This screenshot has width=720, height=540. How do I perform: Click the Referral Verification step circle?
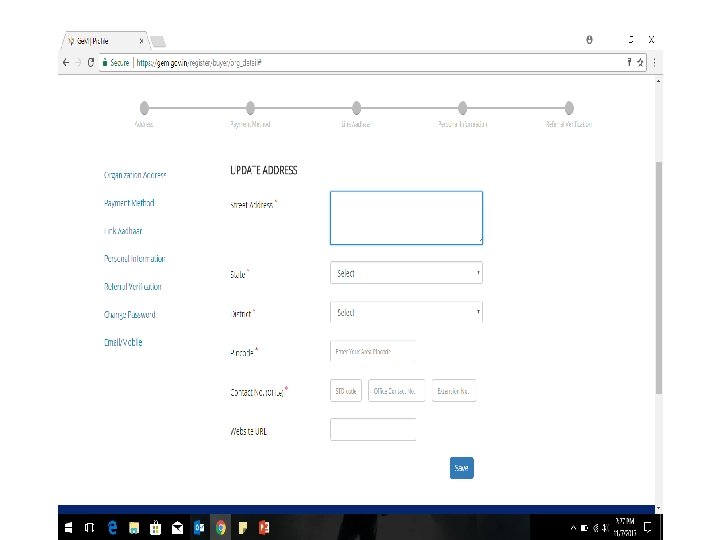pyautogui.click(x=569, y=108)
